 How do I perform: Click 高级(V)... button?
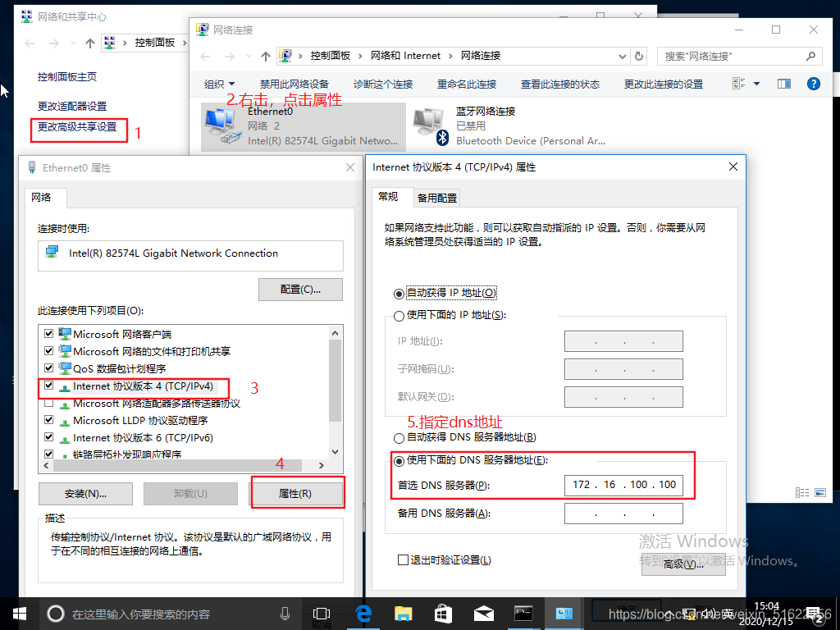coord(683,564)
